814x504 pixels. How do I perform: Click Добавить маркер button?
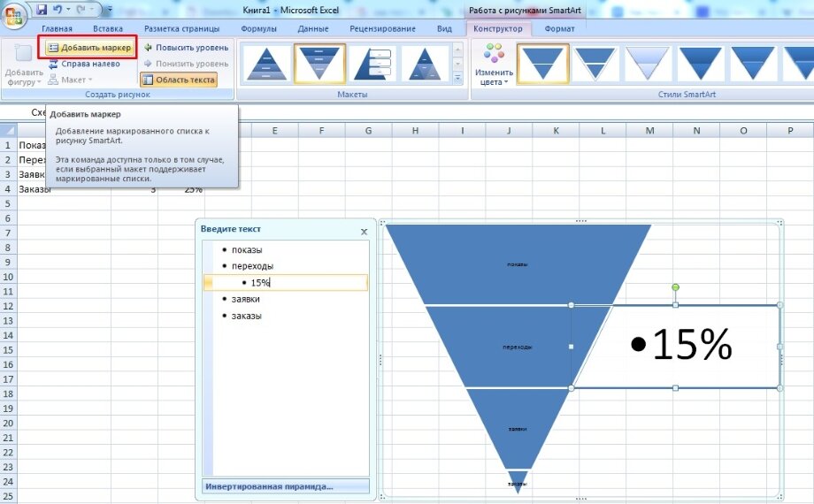point(90,48)
